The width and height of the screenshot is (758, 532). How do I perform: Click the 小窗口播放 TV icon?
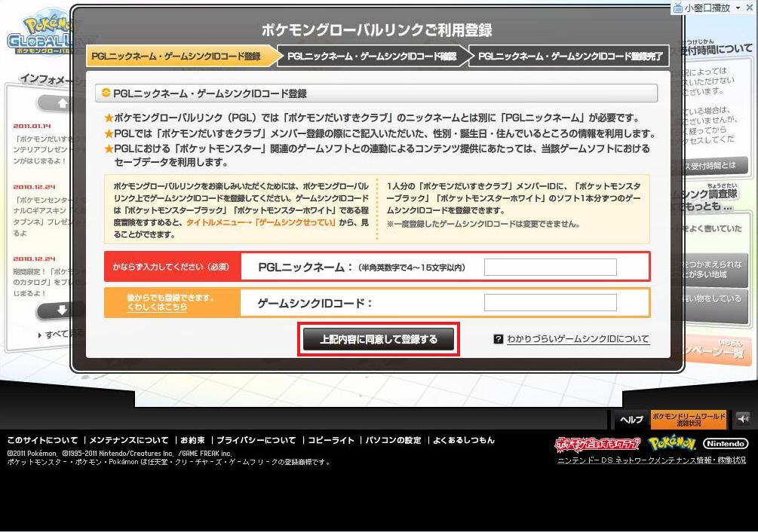tap(677, 8)
